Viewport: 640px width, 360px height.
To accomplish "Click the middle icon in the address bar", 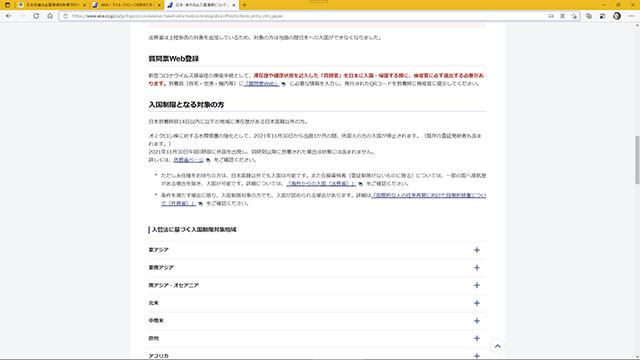I will (x=562, y=16).
